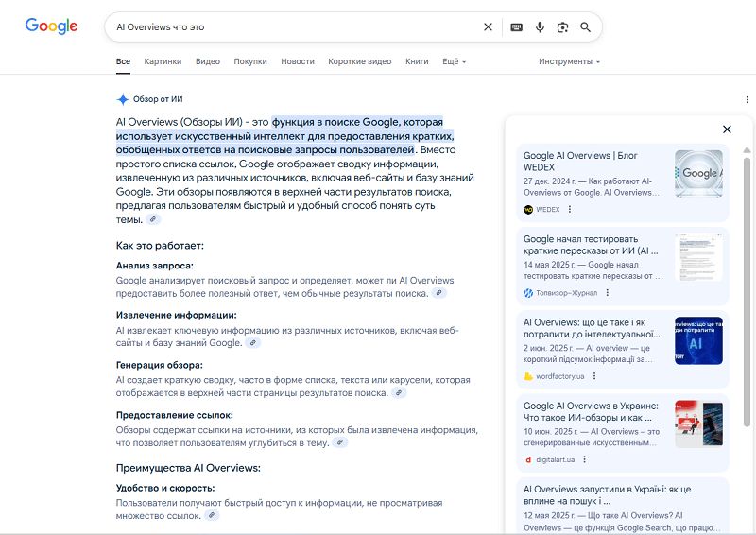Open link chip after Предоставление ссылок text
The height and width of the screenshot is (535, 756).
pyautogui.click(x=340, y=442)
